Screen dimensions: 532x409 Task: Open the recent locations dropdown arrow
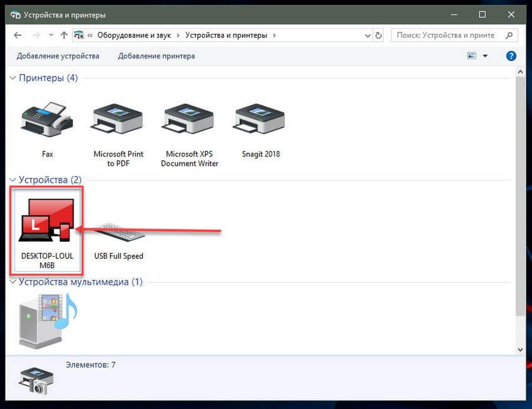[x=51, y=35]
